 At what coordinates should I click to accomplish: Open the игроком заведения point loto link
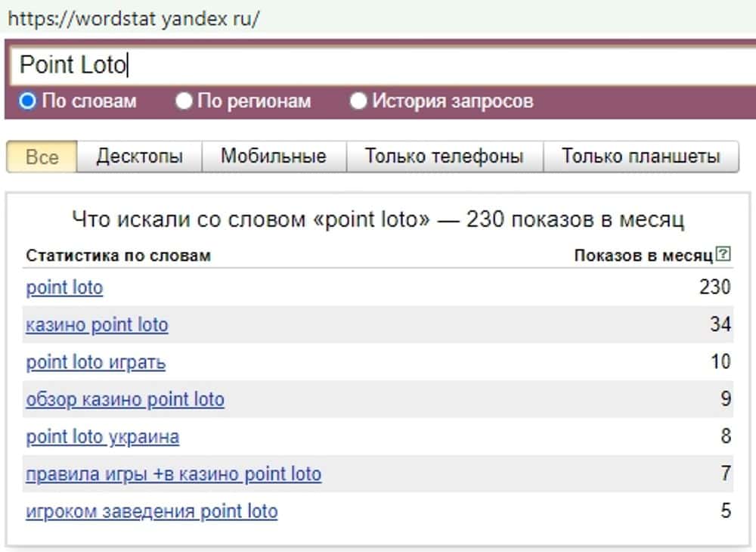151,512
